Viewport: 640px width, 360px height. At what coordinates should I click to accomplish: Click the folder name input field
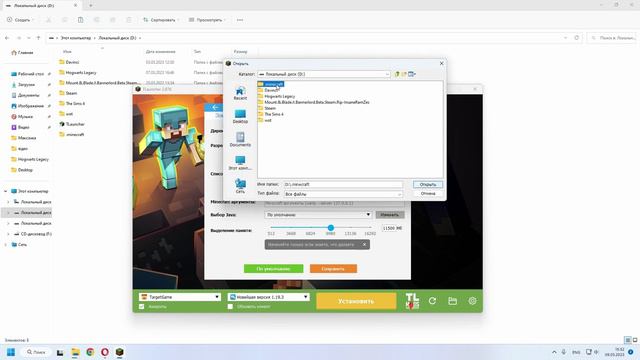pyautogui.click(x=343, y=184)
